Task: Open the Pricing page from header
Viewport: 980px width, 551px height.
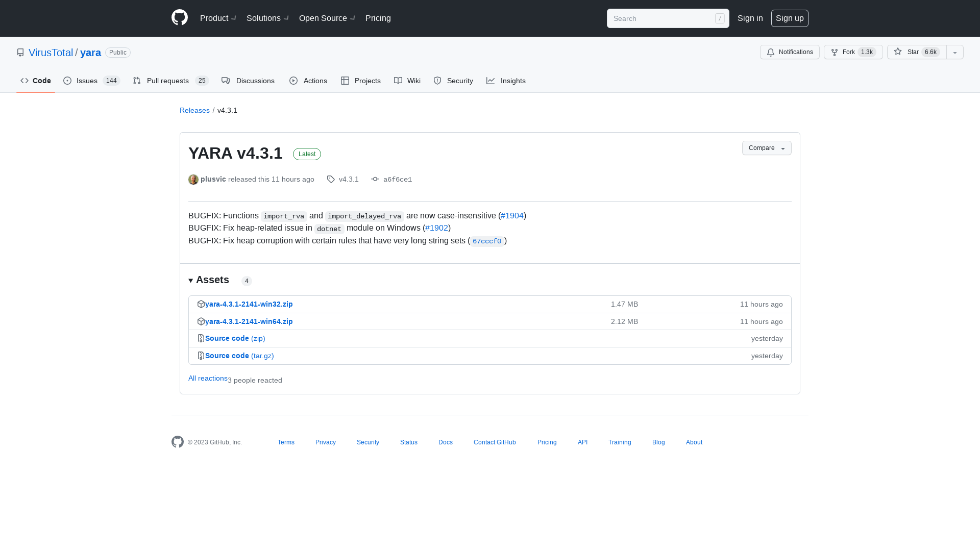Action: tap(378, 18)
